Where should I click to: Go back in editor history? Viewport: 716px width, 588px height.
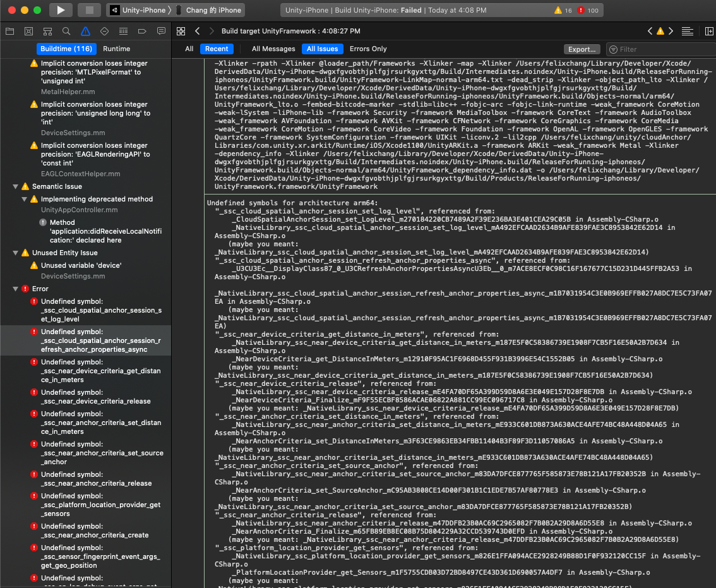coord(197,31)
